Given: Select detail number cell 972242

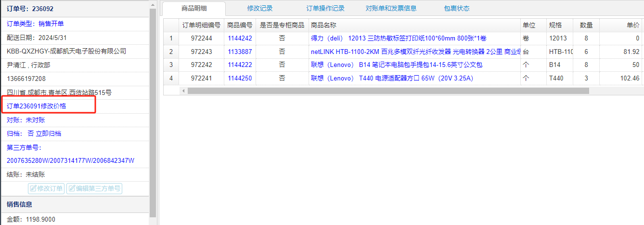Looking at the screenshot, I should click(x=201, y=65).
